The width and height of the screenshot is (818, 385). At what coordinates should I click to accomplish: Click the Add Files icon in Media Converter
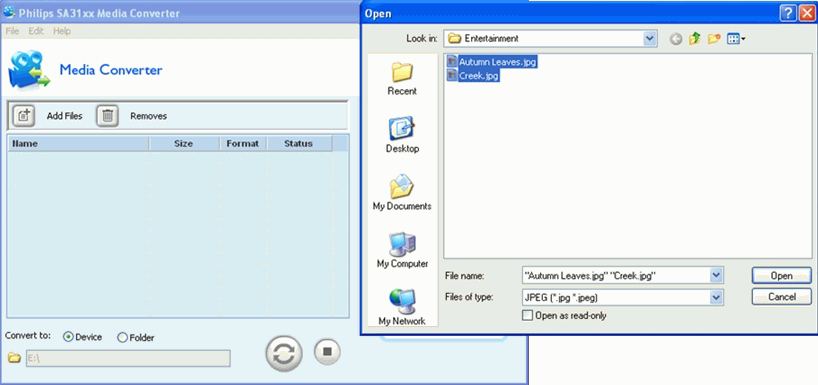(x=23, y=116)
